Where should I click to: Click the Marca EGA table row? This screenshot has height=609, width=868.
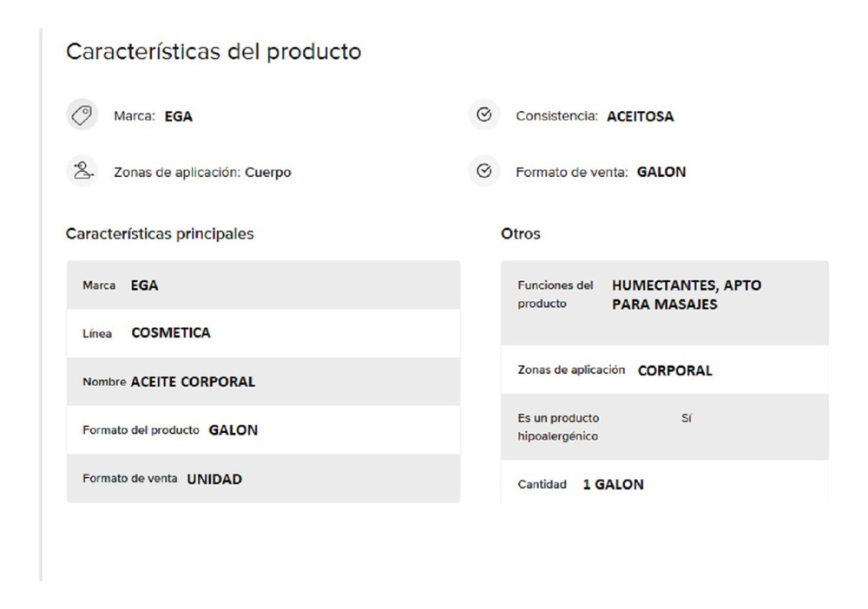(263, 285)
